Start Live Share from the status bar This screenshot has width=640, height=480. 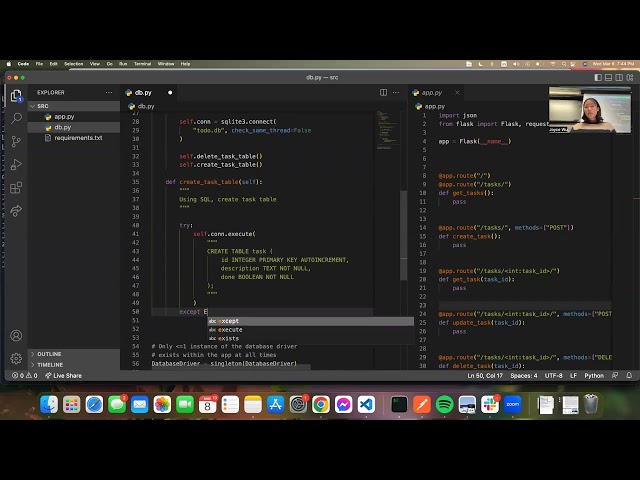click(63, 376)
